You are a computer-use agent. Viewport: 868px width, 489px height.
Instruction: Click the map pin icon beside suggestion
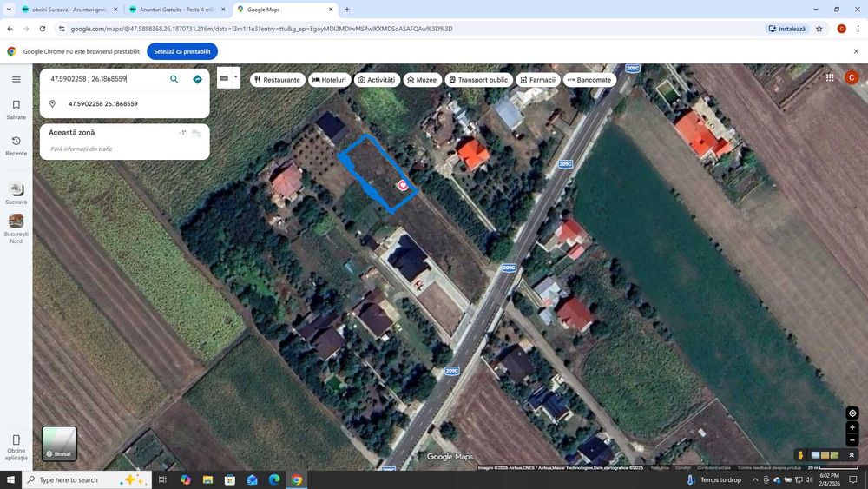tap(53, 103)
